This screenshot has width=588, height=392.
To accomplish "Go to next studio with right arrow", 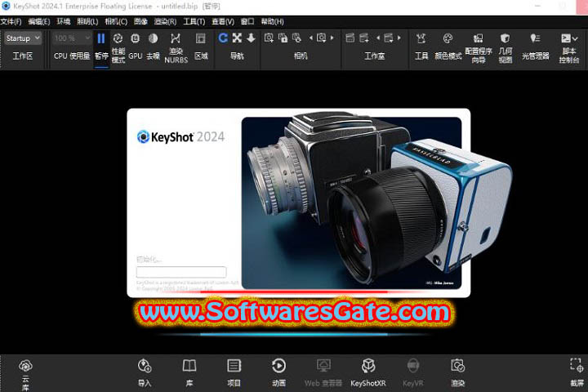I will click(399, 38).
